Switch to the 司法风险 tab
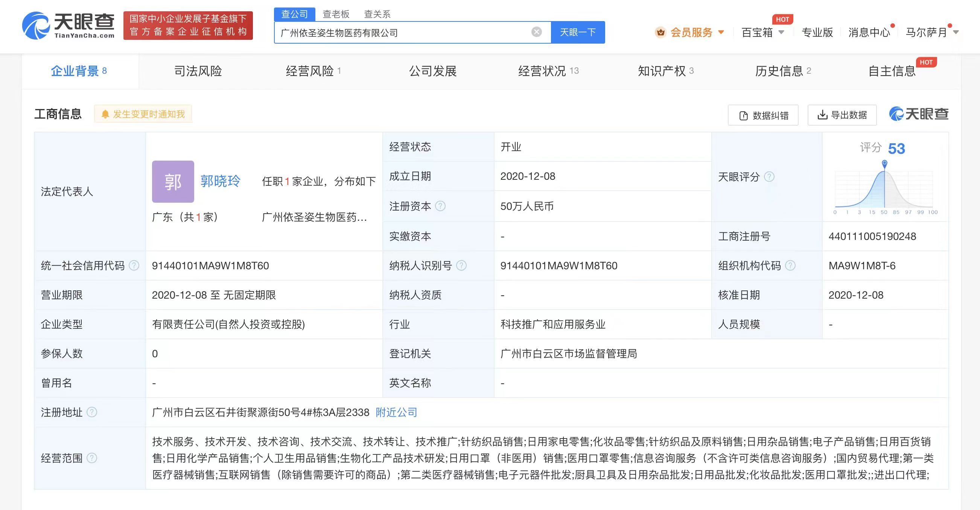980x510 pixels. click(198, 71)
